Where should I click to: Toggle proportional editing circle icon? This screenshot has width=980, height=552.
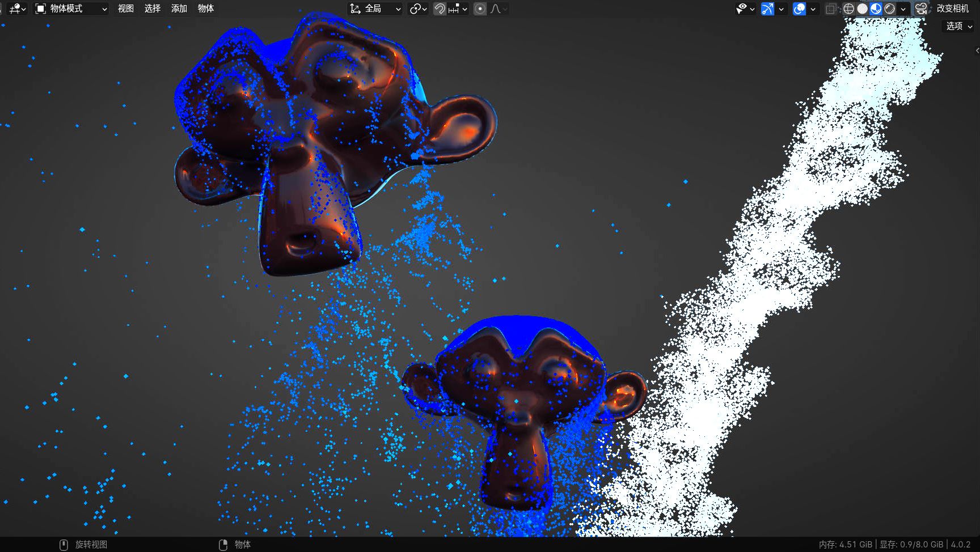pyautogui.click(x=480, y=9)
